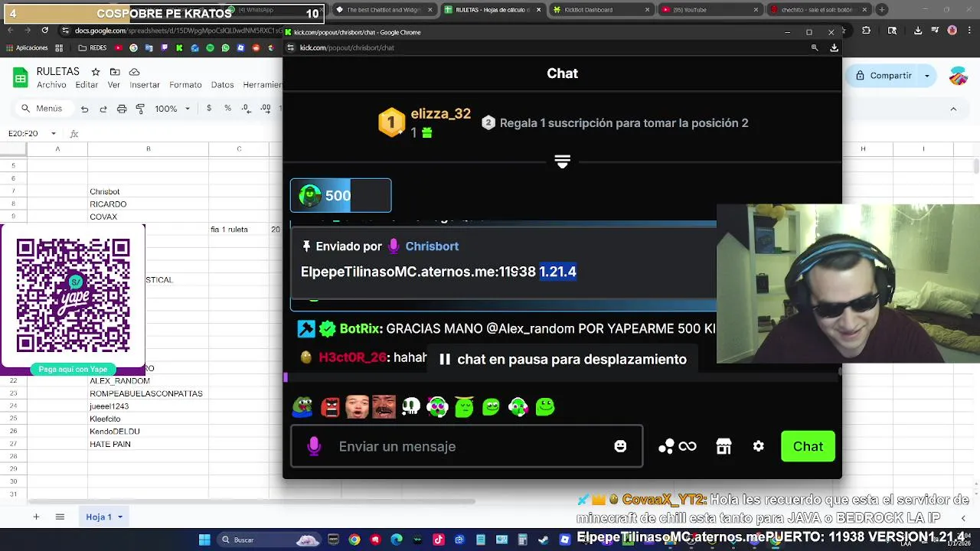Open Chrome extensions puzzle icon
This screenshot has height=551, width=980.
click(x=866, y=31)
